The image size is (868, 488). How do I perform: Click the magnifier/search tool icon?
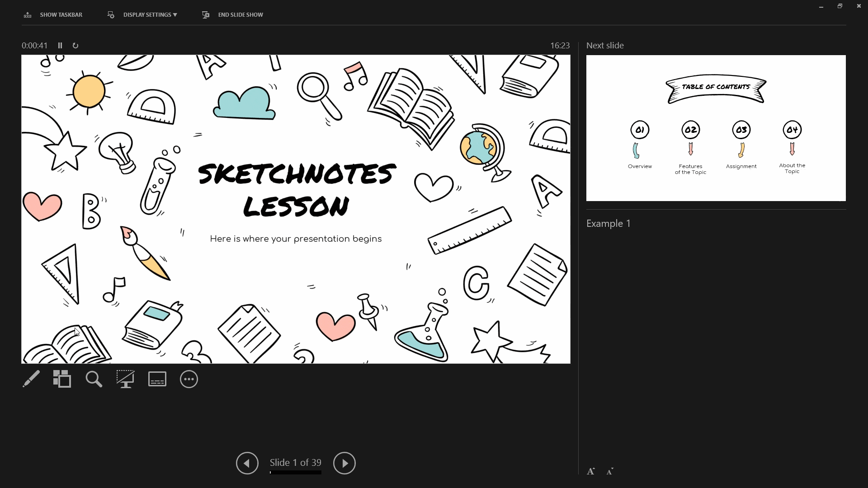94,380
